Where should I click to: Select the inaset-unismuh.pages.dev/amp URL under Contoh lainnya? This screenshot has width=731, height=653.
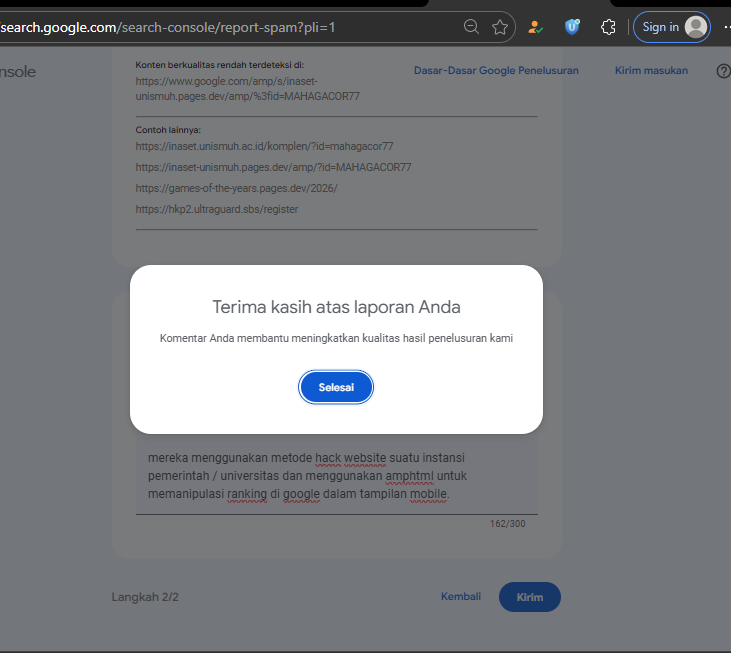click(273, 167)
